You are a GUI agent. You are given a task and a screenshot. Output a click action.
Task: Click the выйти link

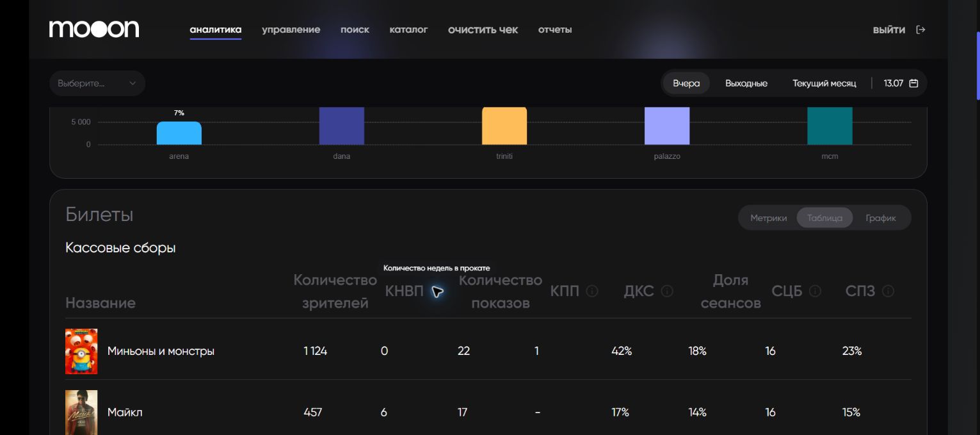[x=889, y=29]
